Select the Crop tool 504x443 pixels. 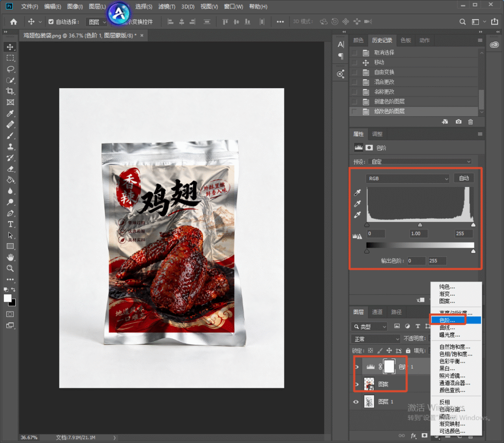pos(10,91)
